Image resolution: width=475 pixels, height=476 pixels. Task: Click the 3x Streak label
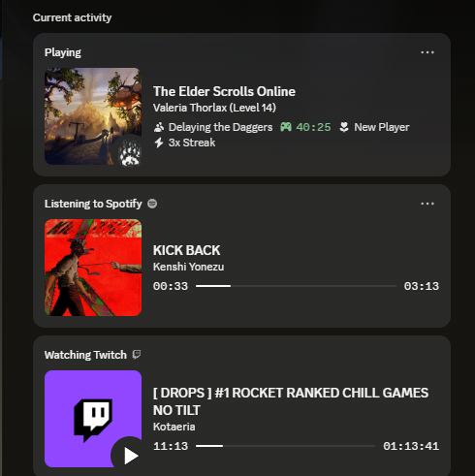pyautogui.click(x=192, y=143)
